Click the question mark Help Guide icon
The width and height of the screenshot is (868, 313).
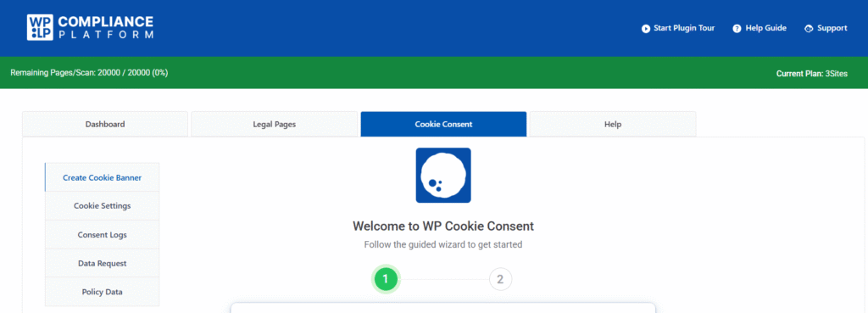click(737, 28)
